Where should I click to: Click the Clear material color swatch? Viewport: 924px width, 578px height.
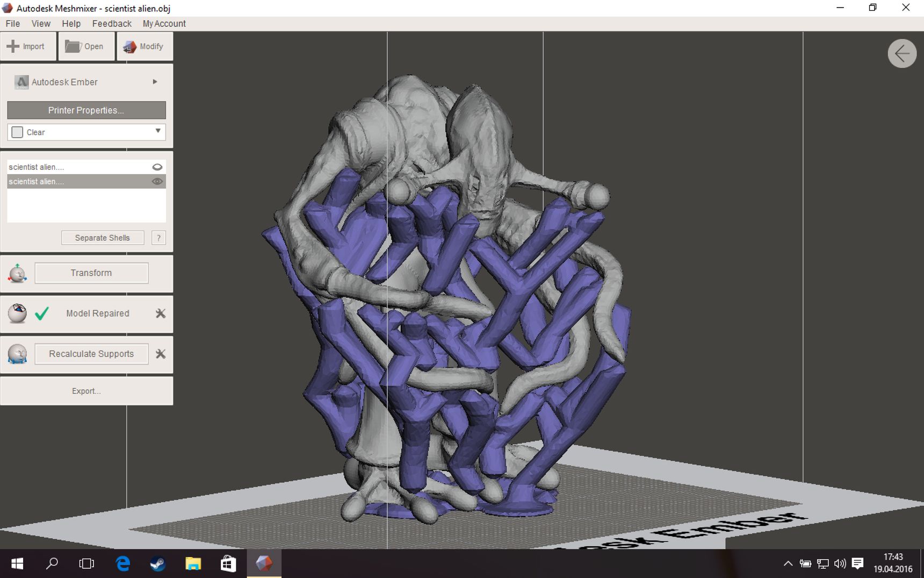(x=17, y=132)
